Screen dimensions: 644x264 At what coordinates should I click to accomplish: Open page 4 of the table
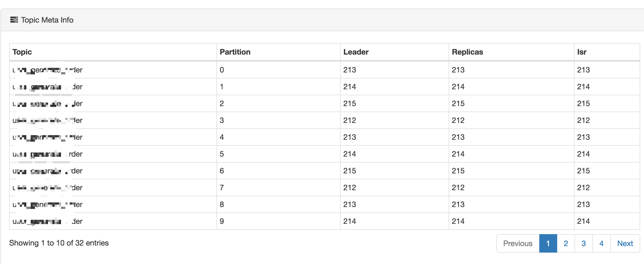click(x=601, y=243)
